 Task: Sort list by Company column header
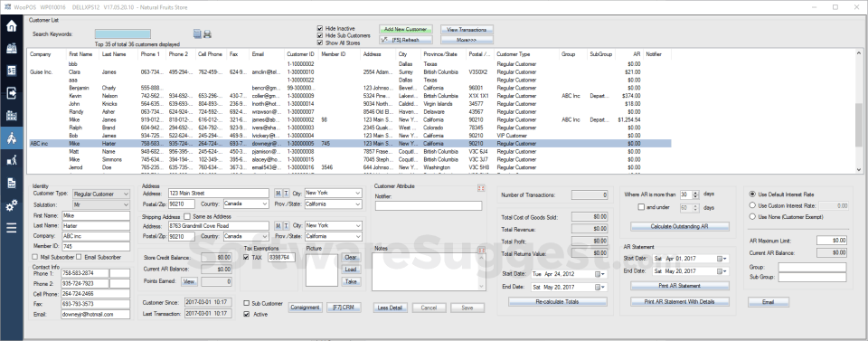(41, 54)
